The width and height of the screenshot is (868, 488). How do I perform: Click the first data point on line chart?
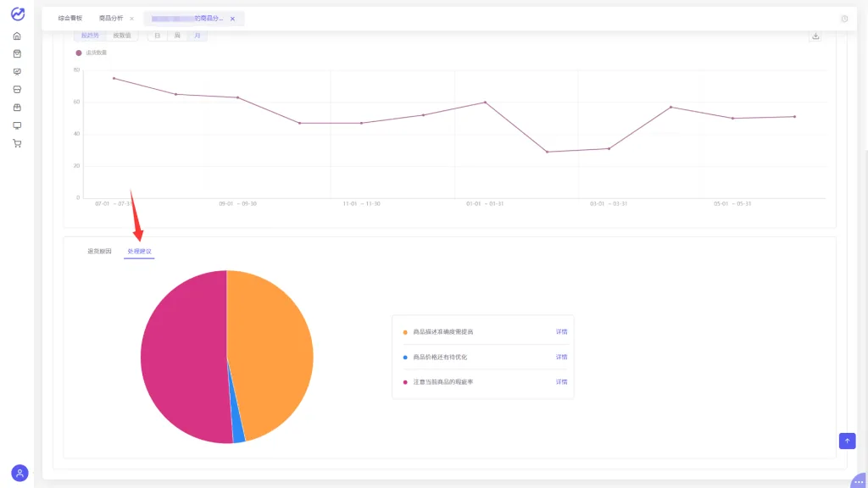[x=114, y=79]
